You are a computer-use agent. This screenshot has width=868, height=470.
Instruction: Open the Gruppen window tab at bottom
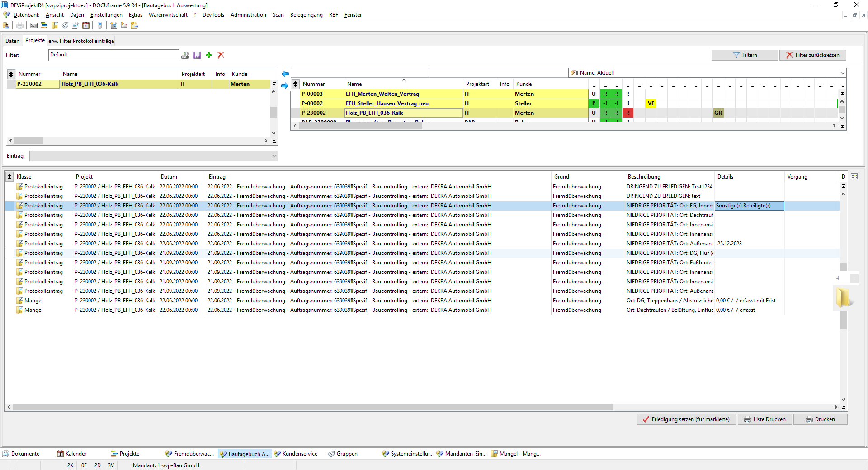click(343, 454)
